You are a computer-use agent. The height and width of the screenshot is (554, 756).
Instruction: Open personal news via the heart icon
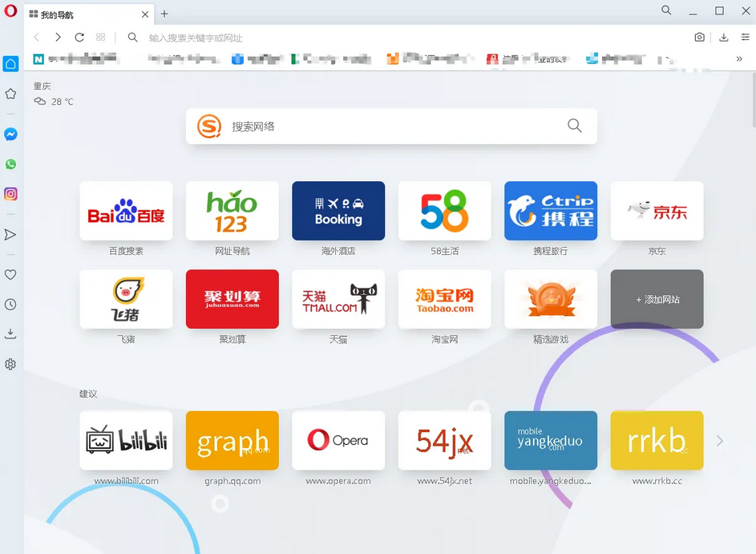(x=10, y=274)
